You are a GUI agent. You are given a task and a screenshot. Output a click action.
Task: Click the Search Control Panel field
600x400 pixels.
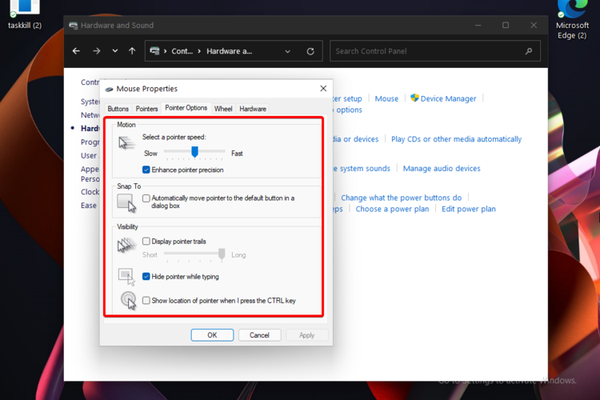pyautogui.click(x=425, y=50)
